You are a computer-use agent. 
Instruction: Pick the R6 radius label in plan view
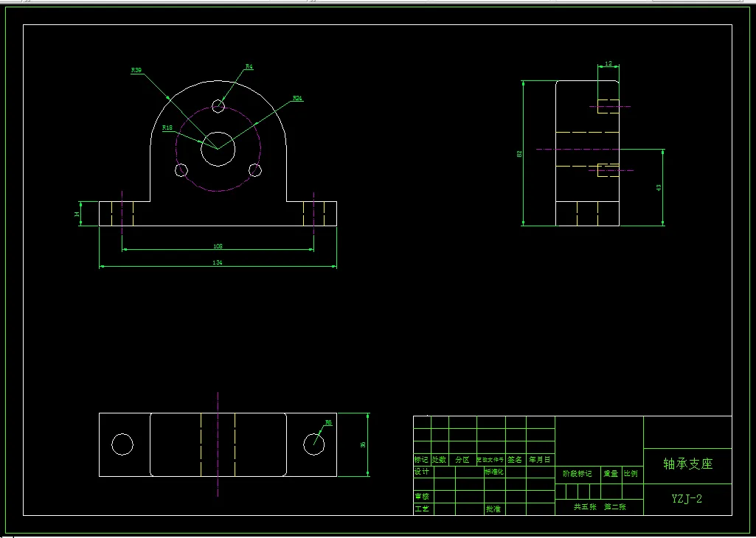tap(328, 422)
